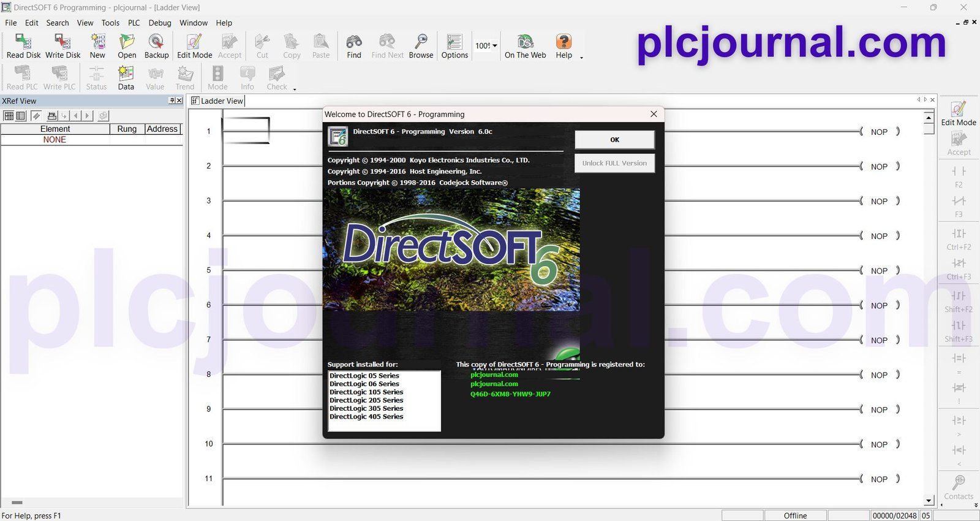Click the Copy toolbar icon
This screenshot has height=521, width=980.
point(292,47)
